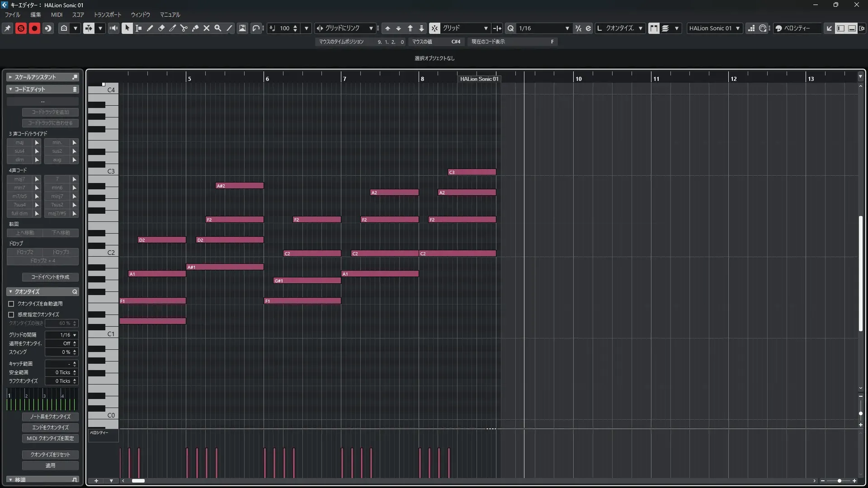Select the Erase tool
The image size is (868, 488).
161,28
